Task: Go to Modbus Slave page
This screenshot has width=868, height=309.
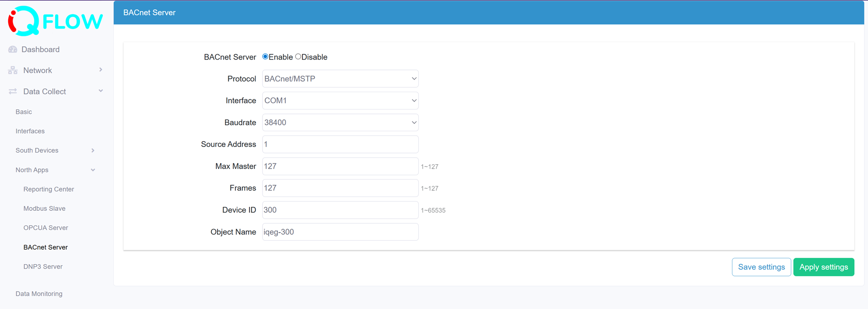Action: [x=44, y=209]
